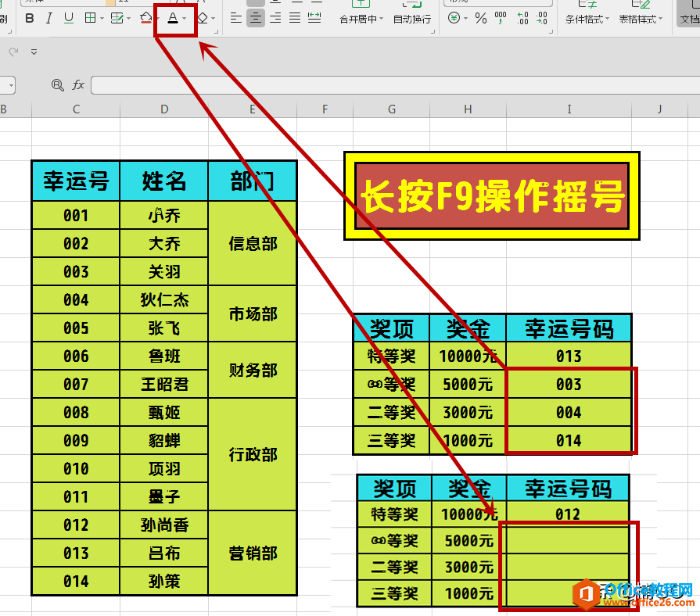700x616 pixels.
Task: Click inside the formula bar input
Action: tap(396, 84)
